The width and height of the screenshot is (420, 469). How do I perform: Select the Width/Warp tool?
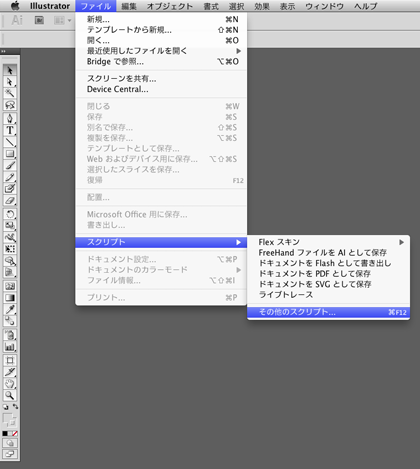(x=10, y=237)
